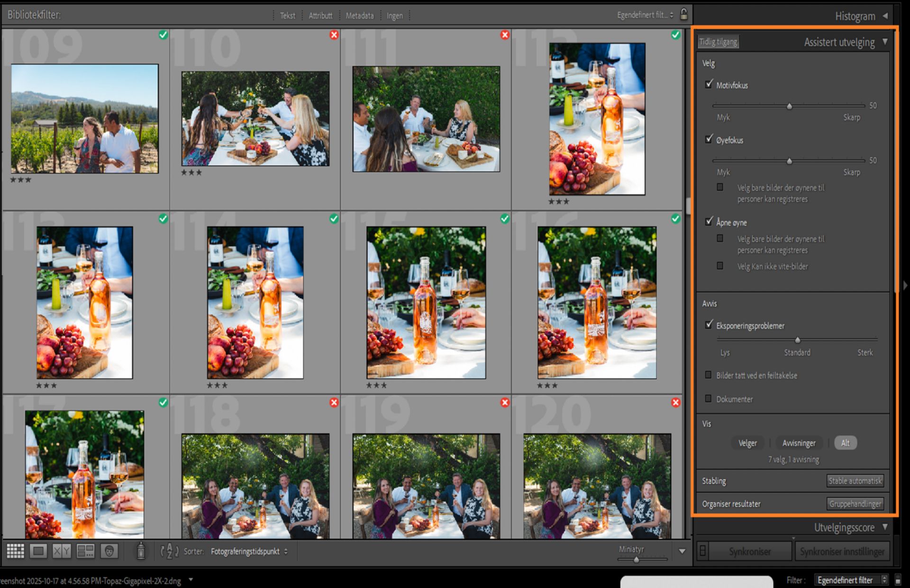910x588 pixels.
Task: Click red reject flag on photo 110
Action: [334, 35]
